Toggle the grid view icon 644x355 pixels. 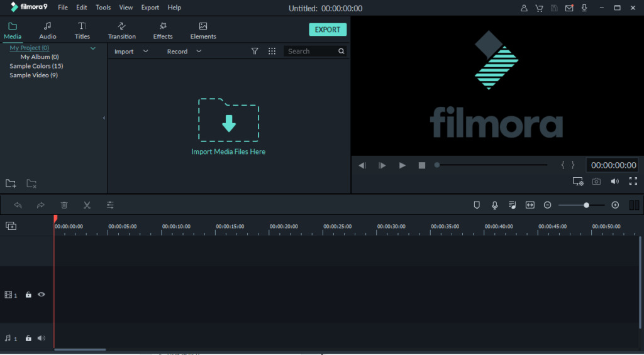pos(272,51)
